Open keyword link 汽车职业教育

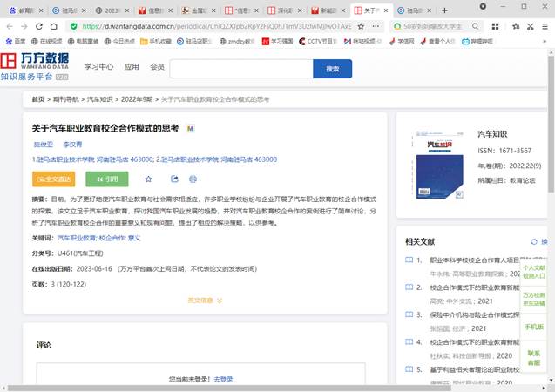point(77,238)
